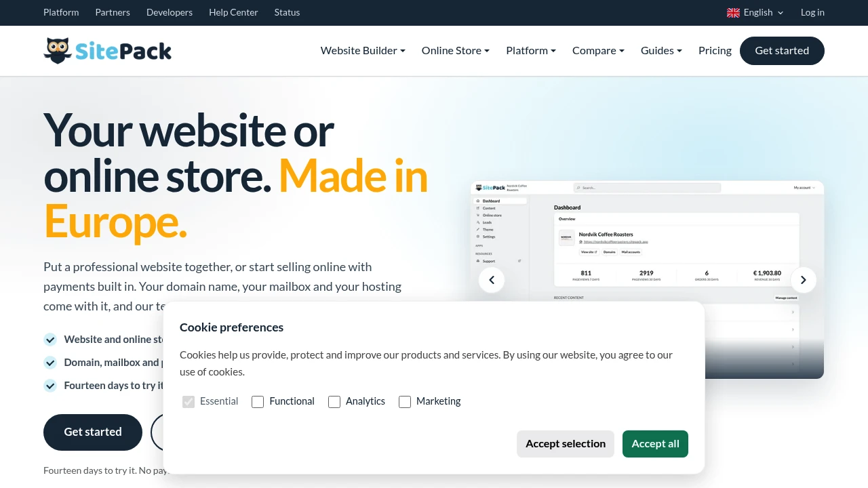
Task: Click the SitePack owl logo
Action: pyautogui.click(x=107, y=51)
